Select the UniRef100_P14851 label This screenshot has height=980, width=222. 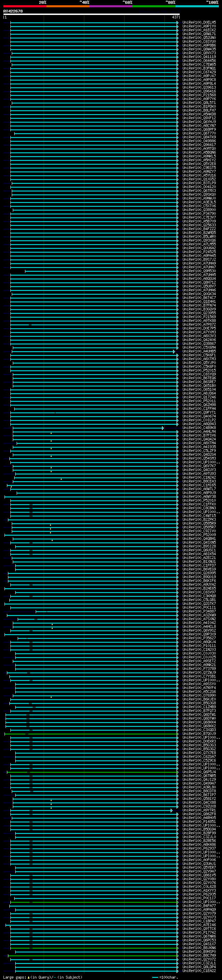click(x=199, y=822)
